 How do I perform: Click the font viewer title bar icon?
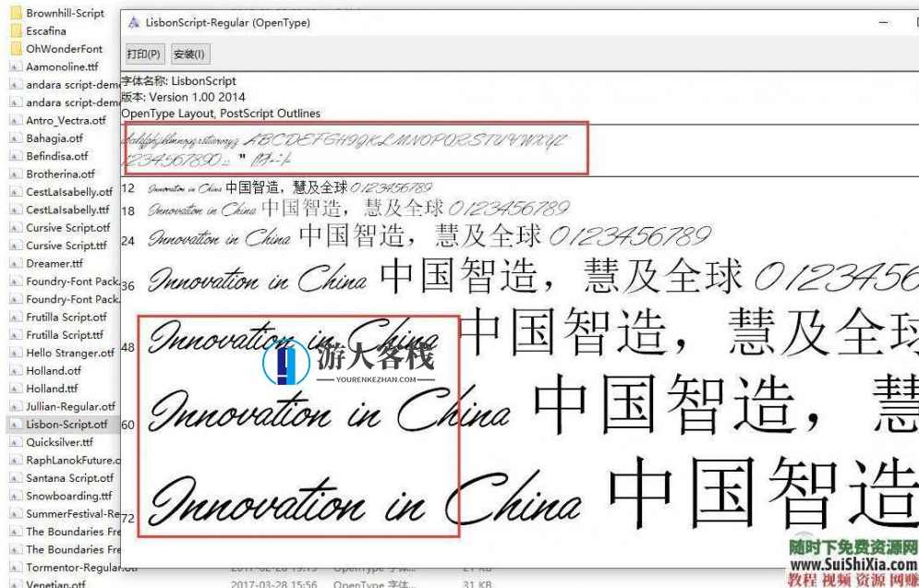click(135, 22)
